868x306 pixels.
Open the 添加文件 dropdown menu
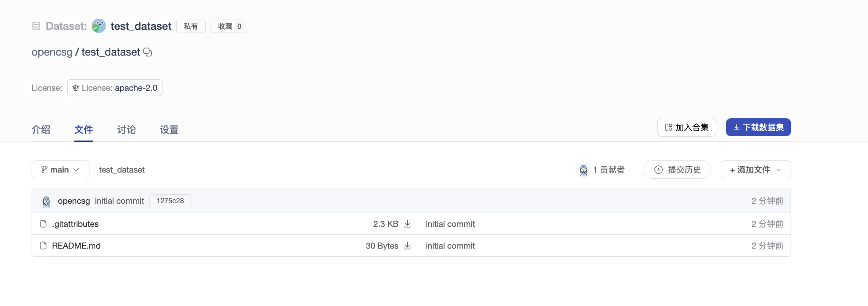[755, 170]
